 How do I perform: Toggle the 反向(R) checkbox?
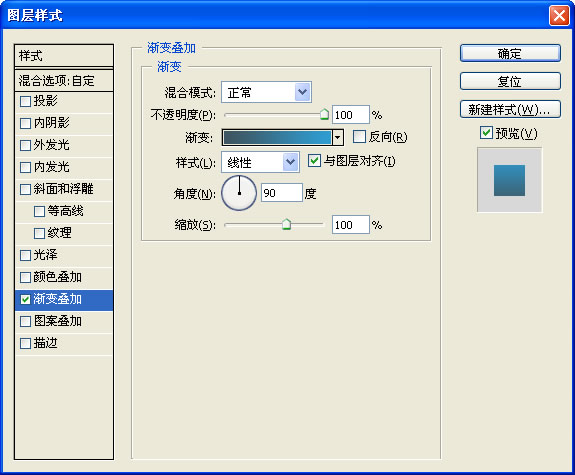click(359, 136)
